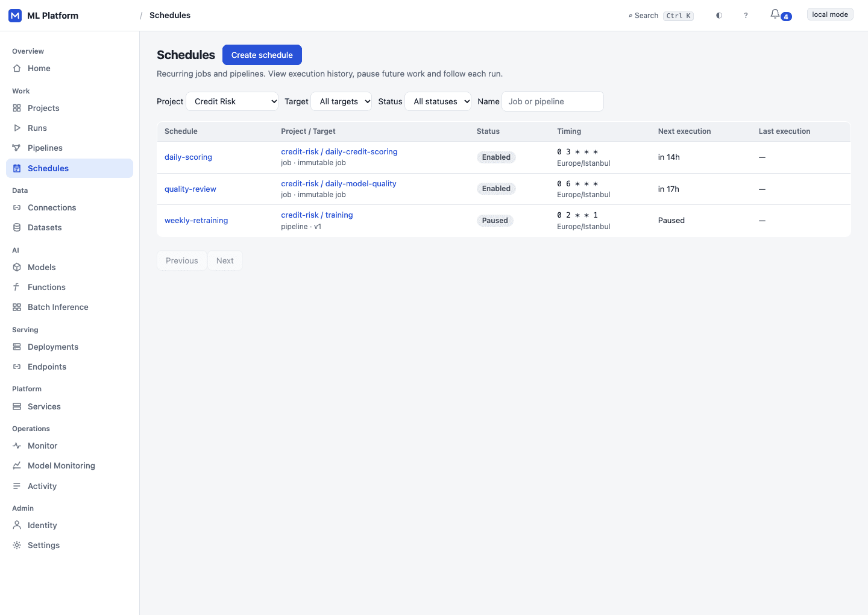Viewport: 868px width, 615px height.
Task: Click the Datasets database icon
Action: tap(17, 227)
